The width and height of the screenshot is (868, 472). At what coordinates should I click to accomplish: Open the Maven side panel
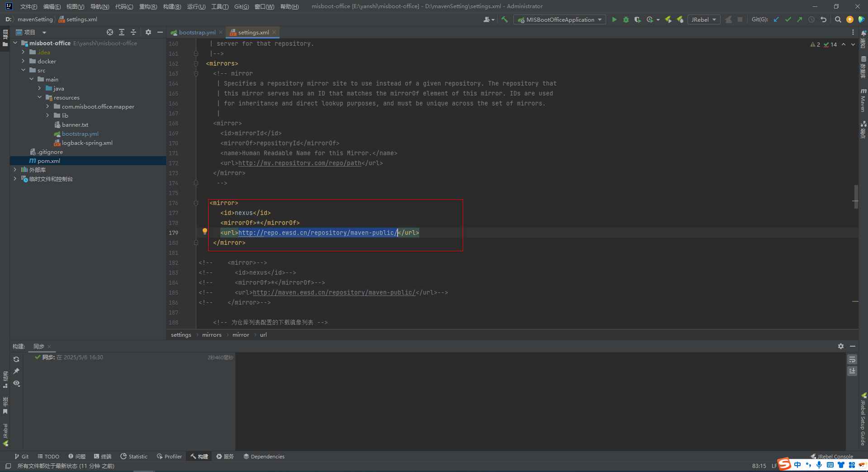point(863,100)
